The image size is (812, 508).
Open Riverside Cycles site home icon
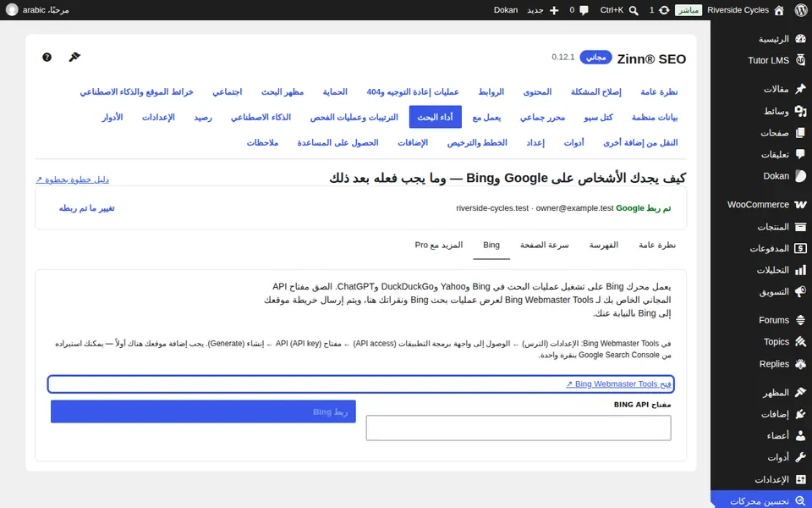click(779, 10)
